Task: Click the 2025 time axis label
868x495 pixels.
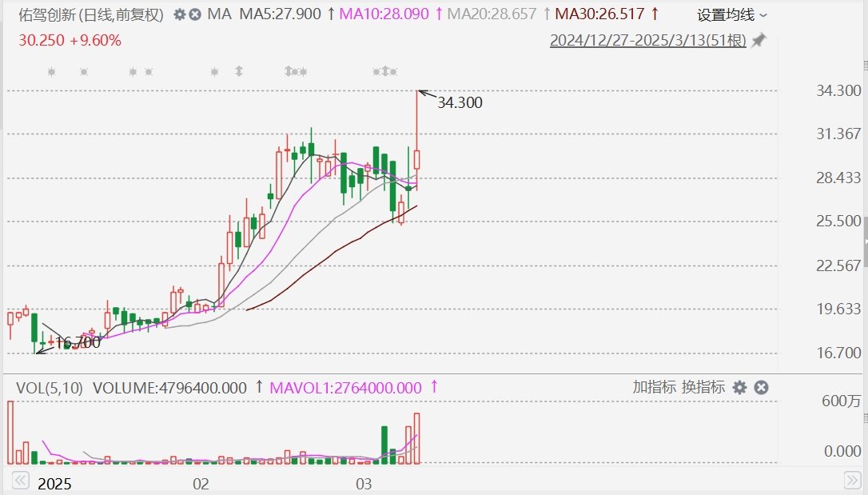Action: point(54,484)
